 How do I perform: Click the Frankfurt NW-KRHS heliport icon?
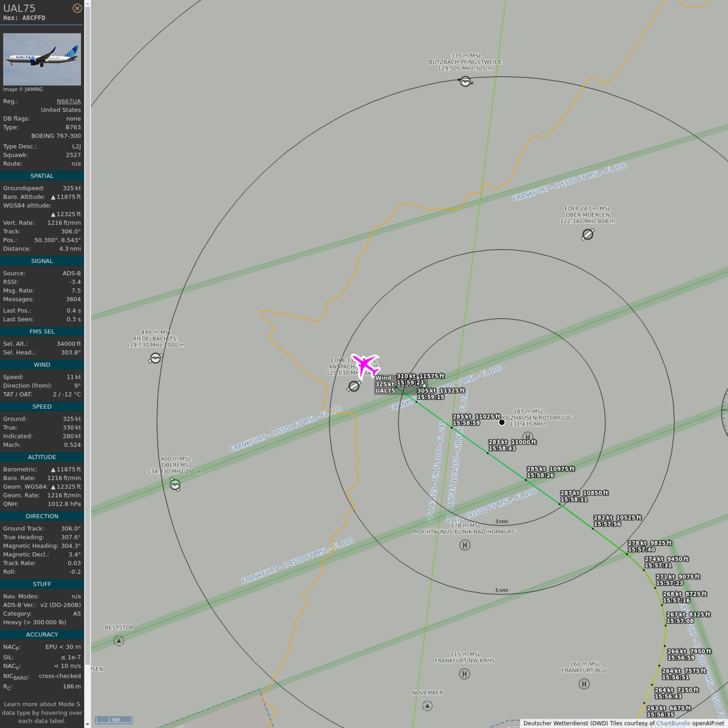(465, 674)
